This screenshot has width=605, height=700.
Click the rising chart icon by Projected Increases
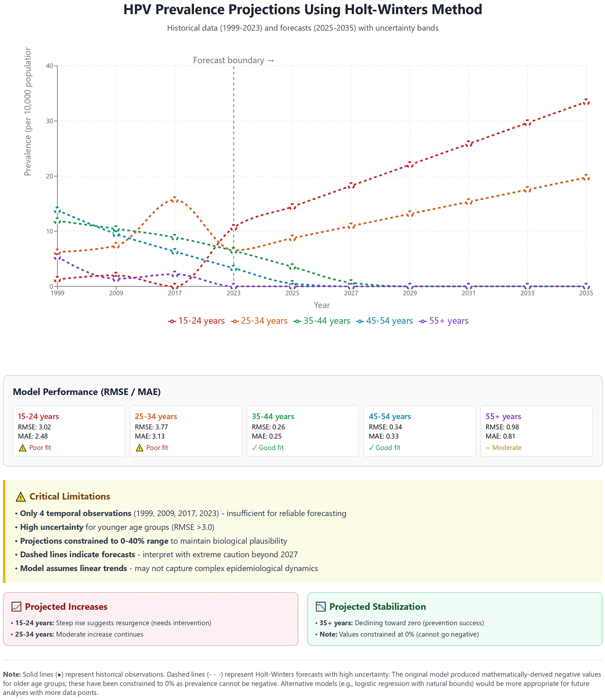[16, 607]
